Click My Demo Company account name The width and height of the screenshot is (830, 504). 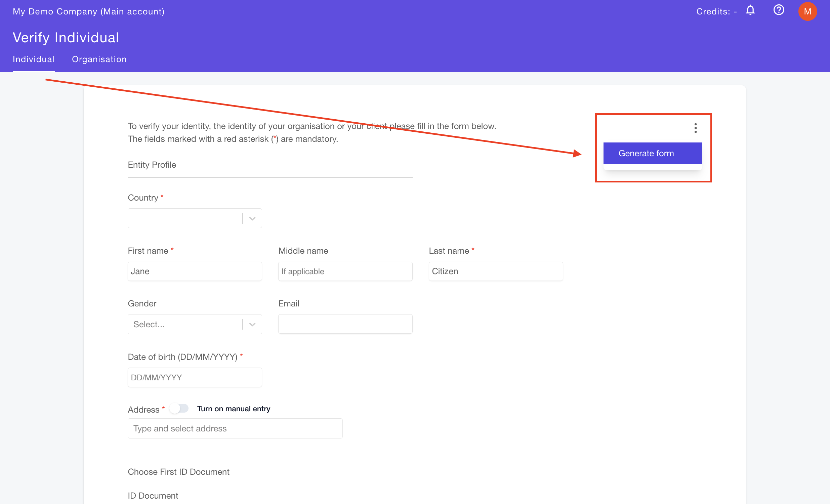tap(89, 11)
